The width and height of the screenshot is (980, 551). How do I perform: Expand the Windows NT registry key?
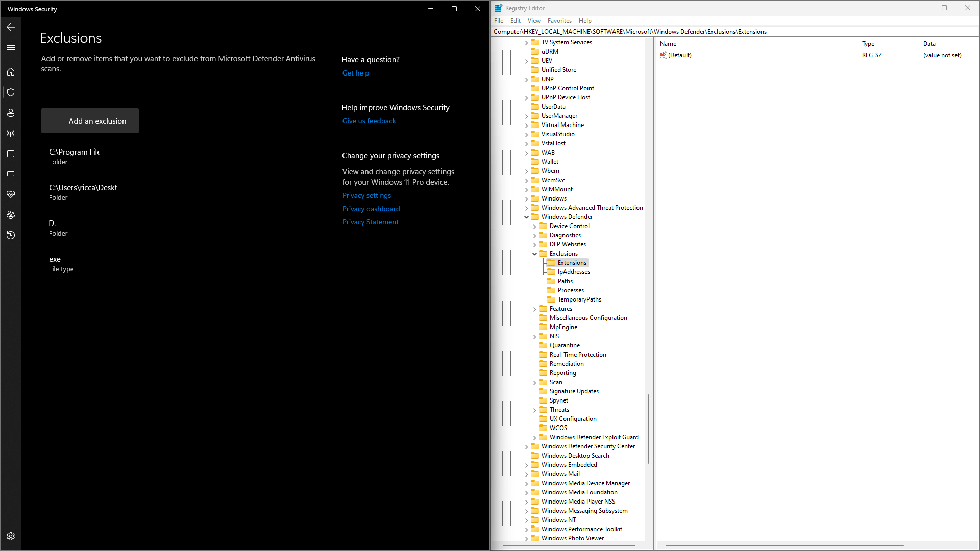coord(526,520)
